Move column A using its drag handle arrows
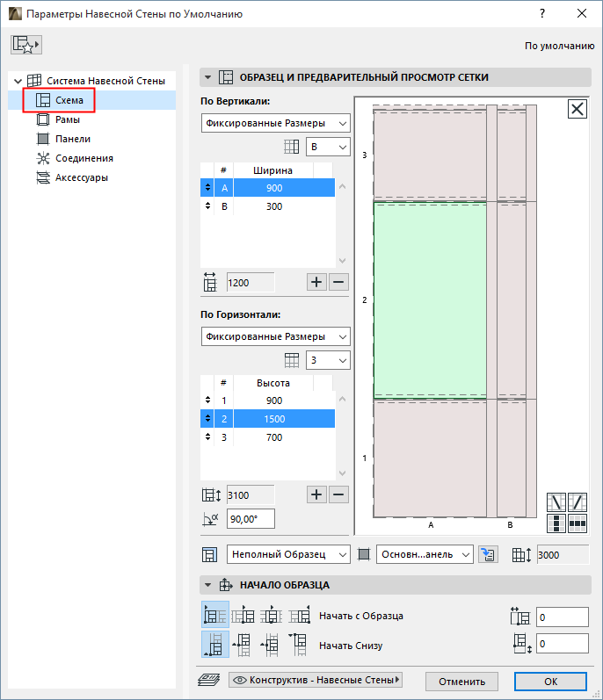Viewport: 603px width, 700px height. pyautogui.click(x=207, y=187)
